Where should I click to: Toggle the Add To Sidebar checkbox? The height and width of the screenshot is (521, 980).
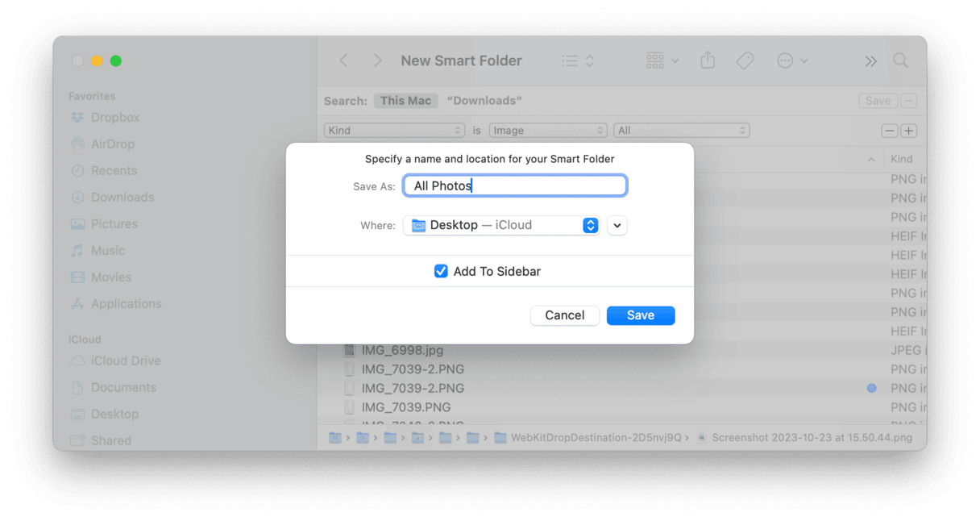click(x=441, y=271)
